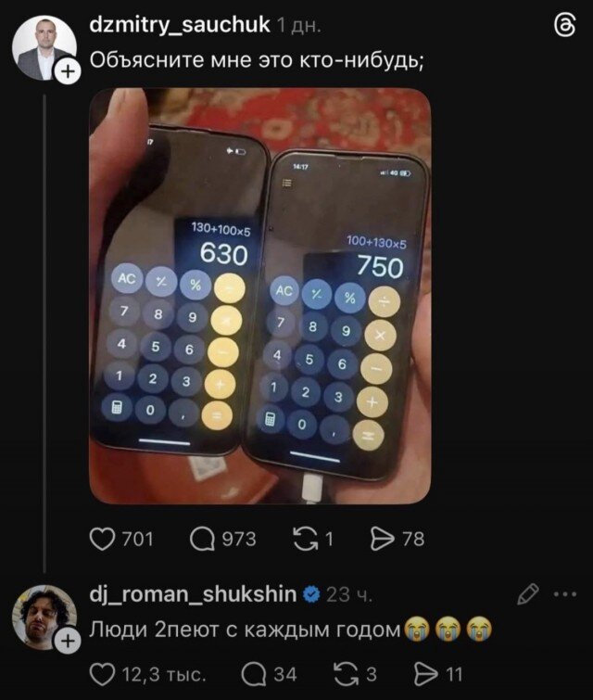
Task: Open dj_roman_shukshin username link
Action: (194, 594)
